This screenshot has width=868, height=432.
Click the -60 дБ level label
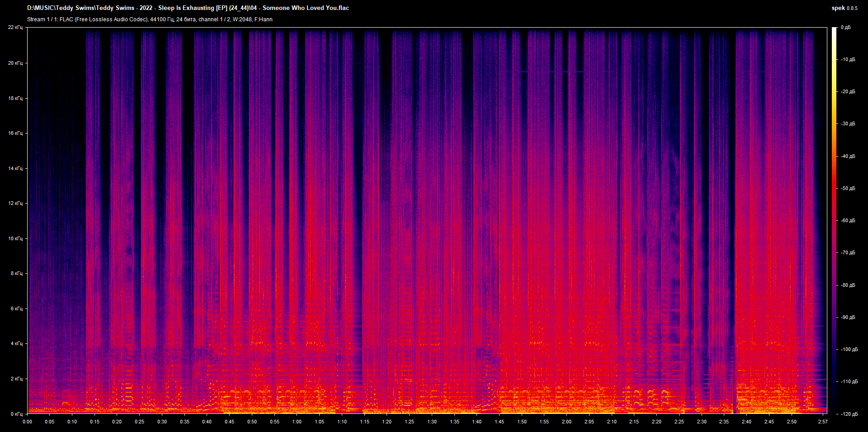pos(848,221)
